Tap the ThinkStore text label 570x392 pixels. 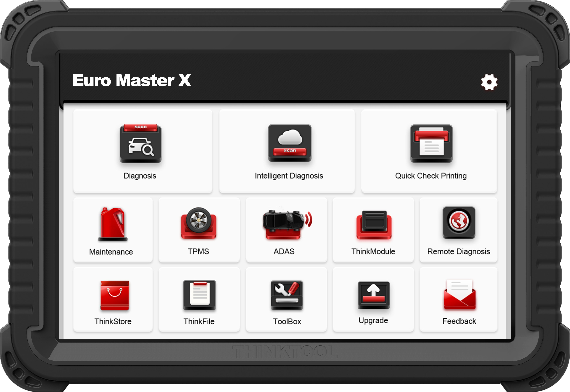pyautogui.click(x=113, y=321)
